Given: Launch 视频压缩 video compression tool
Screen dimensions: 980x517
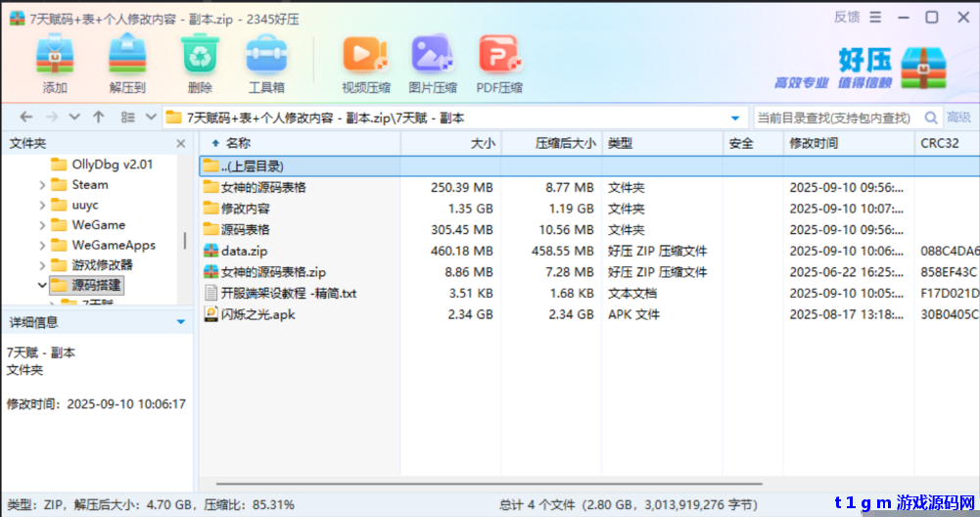Looking at the screenshot, I should coord(365,56).
